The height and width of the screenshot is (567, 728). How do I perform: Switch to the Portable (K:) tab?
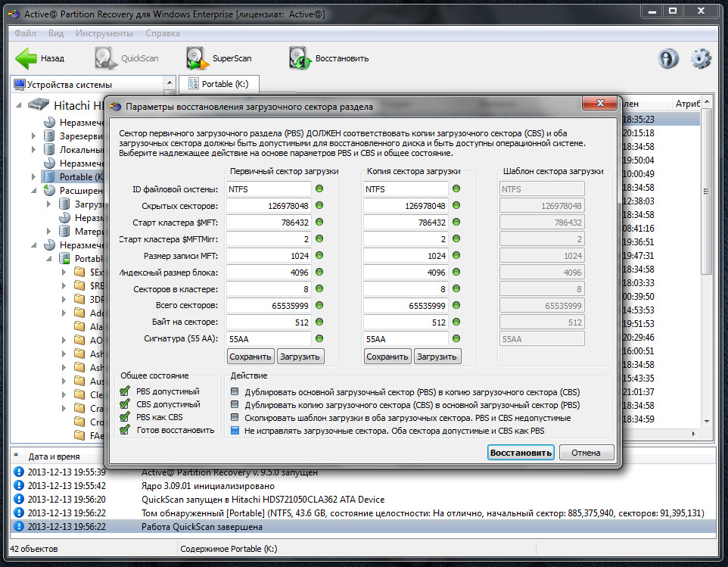point(219,84)
